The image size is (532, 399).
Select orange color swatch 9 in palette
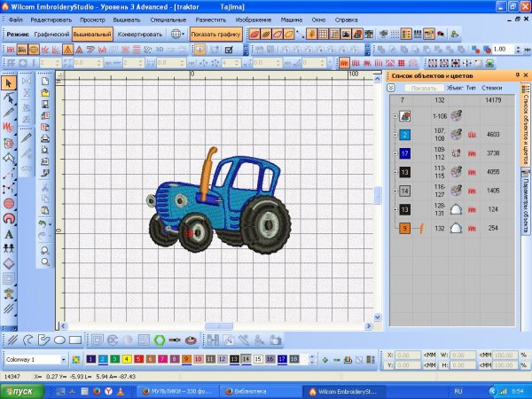pos(186,359)
